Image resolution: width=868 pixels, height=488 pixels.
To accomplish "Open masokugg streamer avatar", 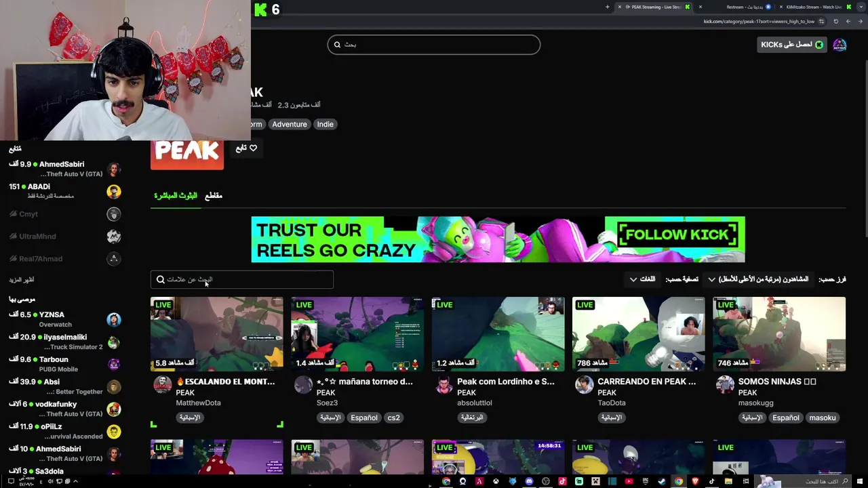I will pos(725,385).
